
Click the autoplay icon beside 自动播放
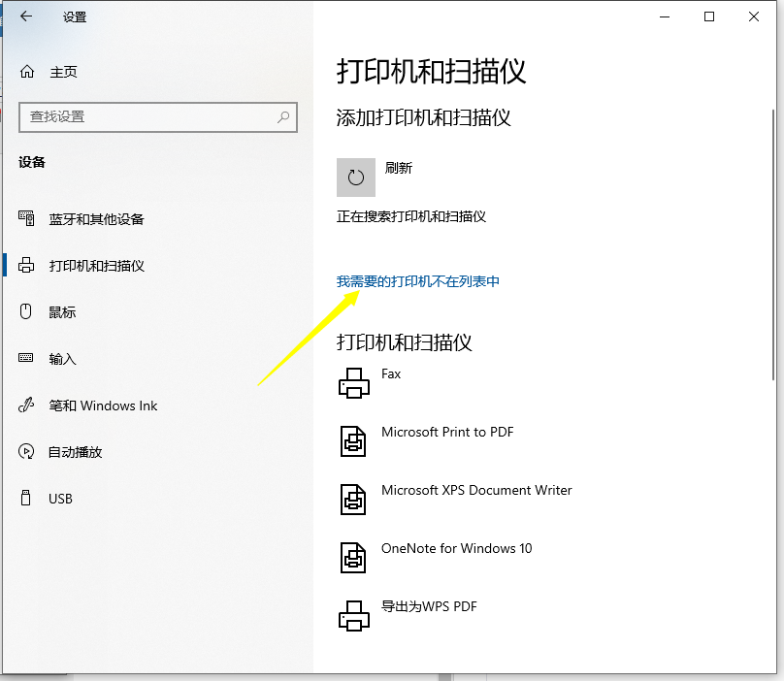point(26,451)
